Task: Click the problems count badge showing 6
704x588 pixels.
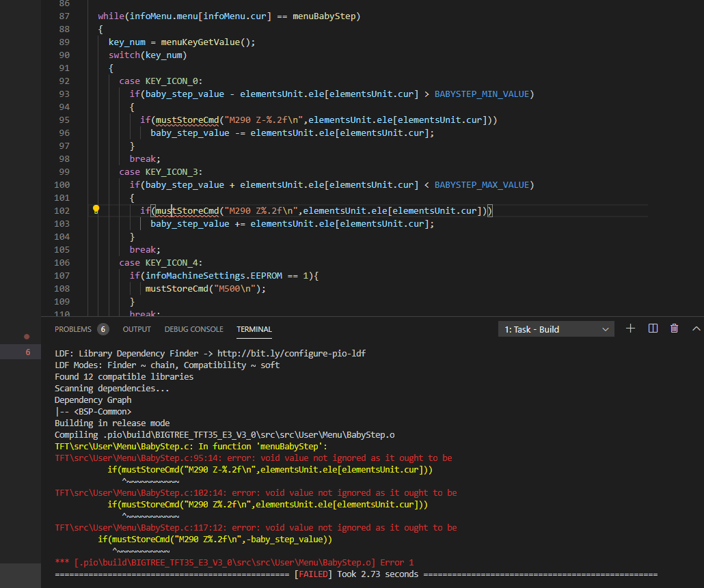Action: point(103,329)
